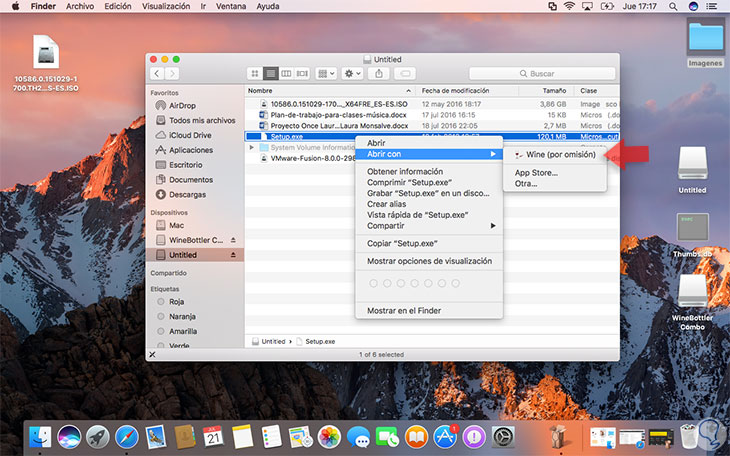Open with Wine (por omisión)
The height and width of the screenshot is (456, 730).
555,155
